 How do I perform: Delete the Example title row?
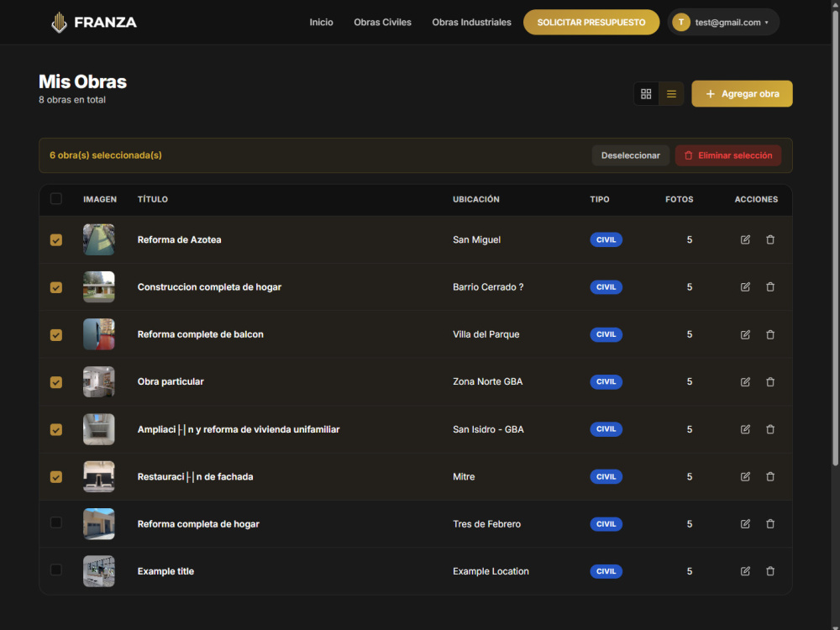[x=769, y=571]
